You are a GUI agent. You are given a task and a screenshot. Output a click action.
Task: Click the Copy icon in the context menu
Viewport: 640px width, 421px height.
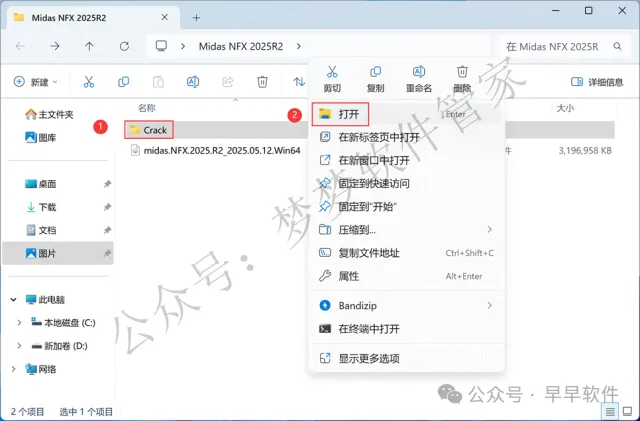click(375, 72)
